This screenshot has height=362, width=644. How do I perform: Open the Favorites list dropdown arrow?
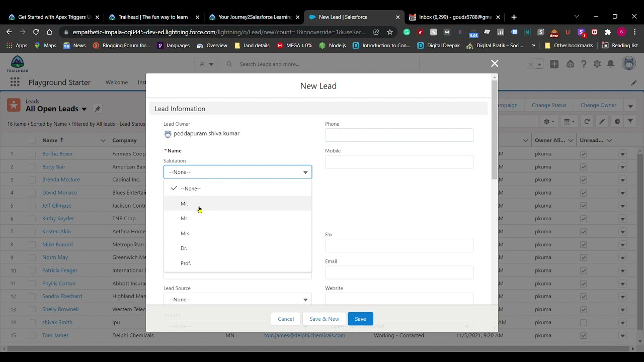coord(539,64)
